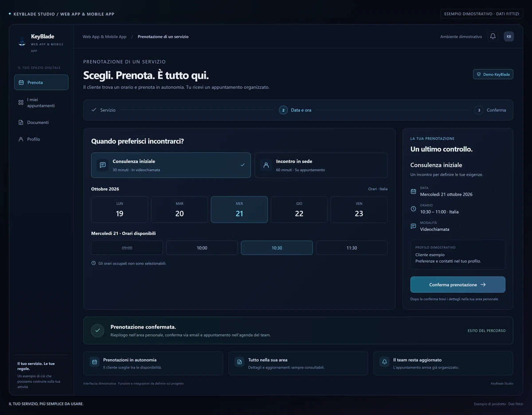Choose Thursday 22 in the date picker
Image resolution: width=532 pixels, height=415 pixels.
(x=299, y=209)
